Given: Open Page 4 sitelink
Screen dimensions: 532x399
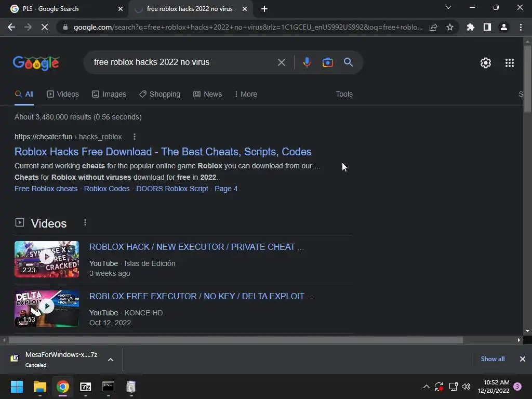Looking at the screenshot, I should (226, 189).
